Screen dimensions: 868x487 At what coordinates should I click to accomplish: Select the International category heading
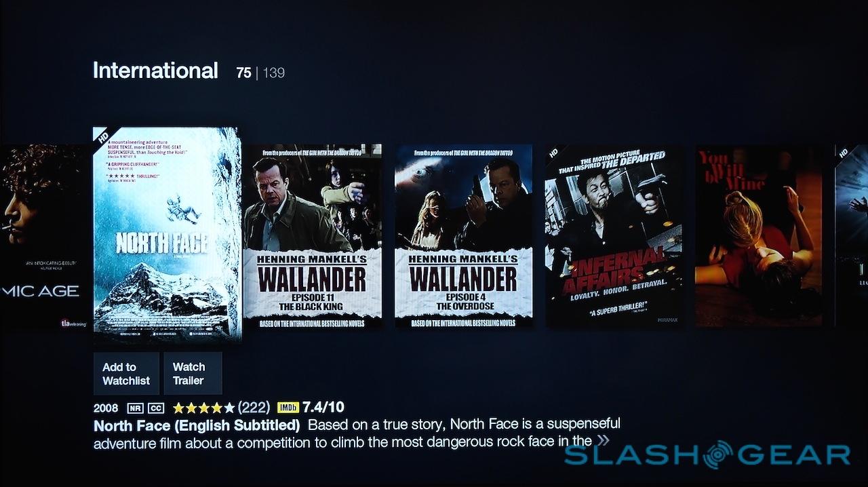155,71
